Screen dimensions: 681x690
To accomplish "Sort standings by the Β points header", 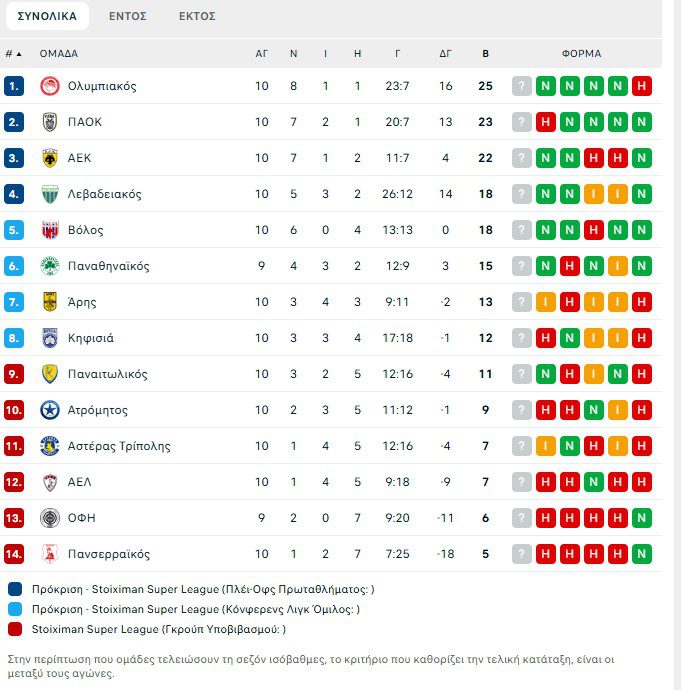I will (486, 54).
